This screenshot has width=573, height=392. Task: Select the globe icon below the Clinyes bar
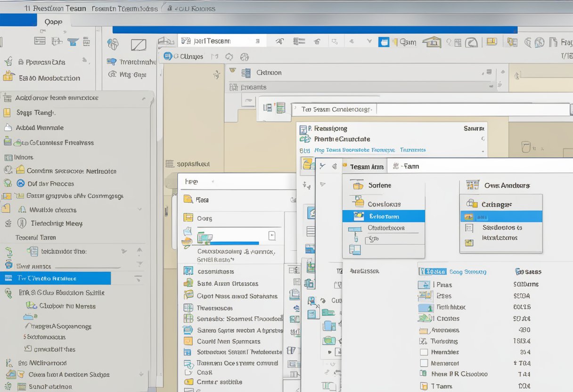click(244, 56)
